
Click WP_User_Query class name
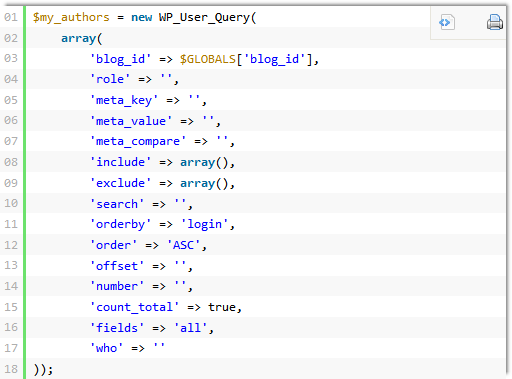(x=204, y=17)
